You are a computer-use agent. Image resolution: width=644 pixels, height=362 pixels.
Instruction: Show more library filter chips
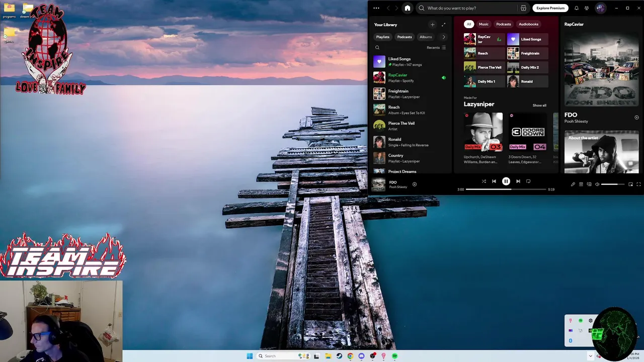coord(443,37)
